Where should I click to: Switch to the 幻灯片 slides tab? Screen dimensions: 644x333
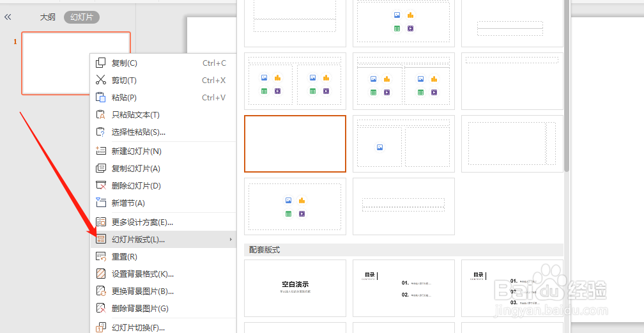[x=82, y=17]
